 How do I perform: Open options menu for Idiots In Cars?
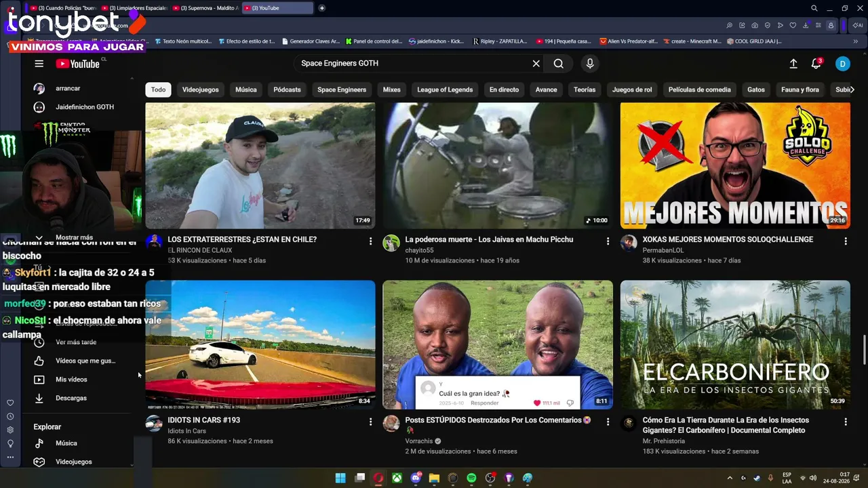(x=370, y=422)
